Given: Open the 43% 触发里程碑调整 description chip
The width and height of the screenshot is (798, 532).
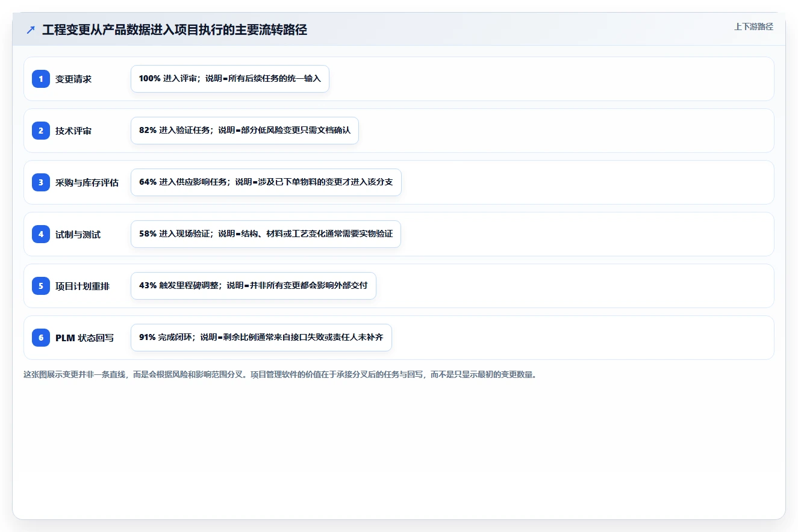Looking at the screenshot, I should tap(254, 286).
